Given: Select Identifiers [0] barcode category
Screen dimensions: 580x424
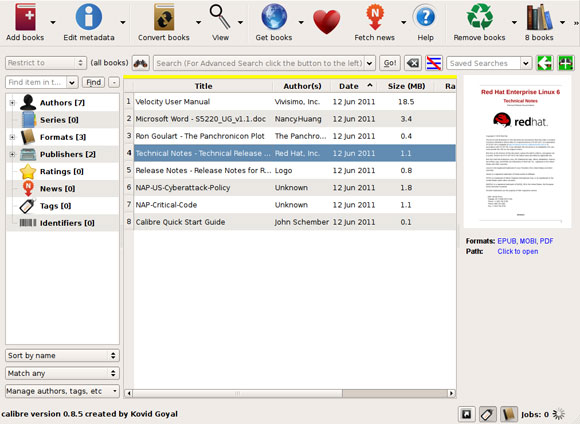Looking at the screenshot, I should tap(67, 223).
